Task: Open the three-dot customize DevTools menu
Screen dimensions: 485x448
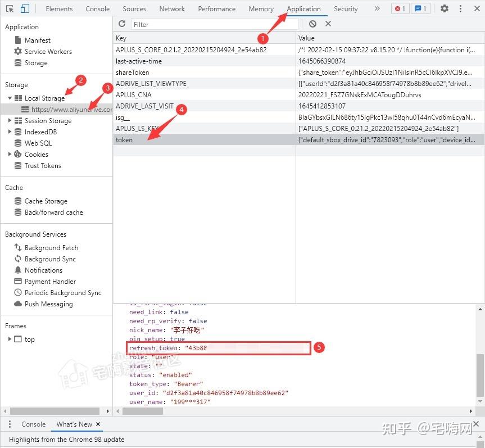Action: point(461,8)
